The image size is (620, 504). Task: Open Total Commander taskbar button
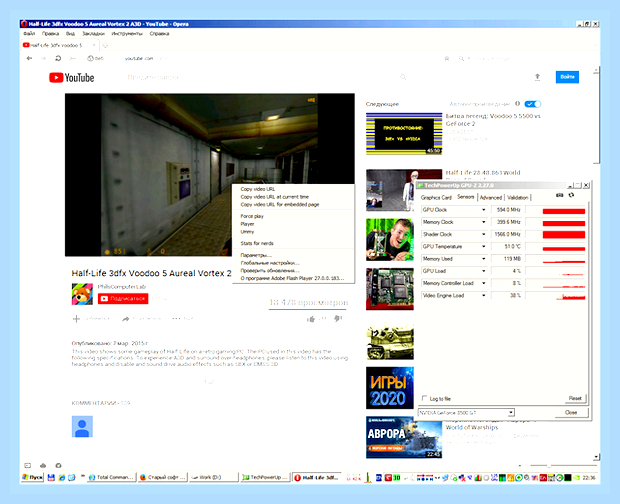coord(112,478)
